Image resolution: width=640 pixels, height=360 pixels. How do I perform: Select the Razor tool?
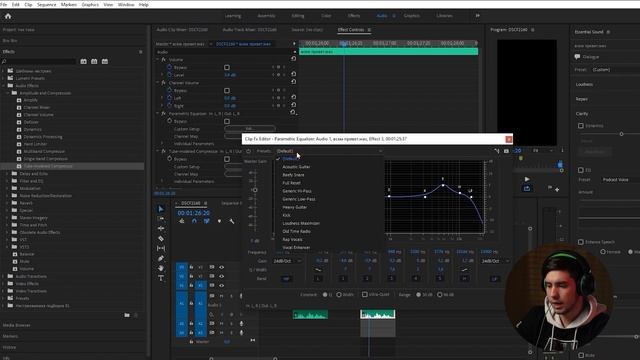161,238
